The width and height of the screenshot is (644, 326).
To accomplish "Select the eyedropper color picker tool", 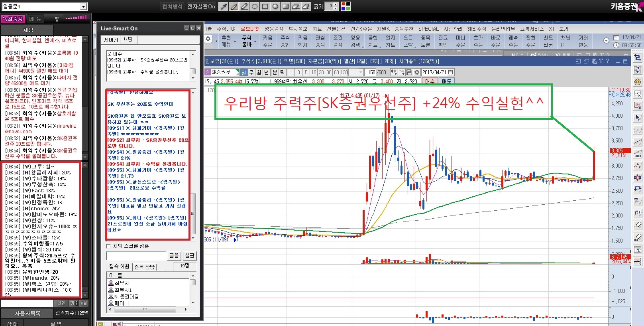I will (224, 6).
